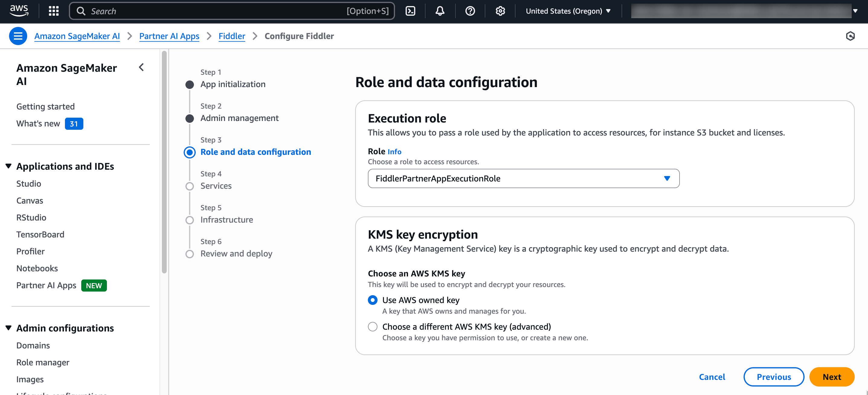Screen dimensions: 868x395
Task: Click the resource information icon near breadcrumbs
Action: click(851, 36)
